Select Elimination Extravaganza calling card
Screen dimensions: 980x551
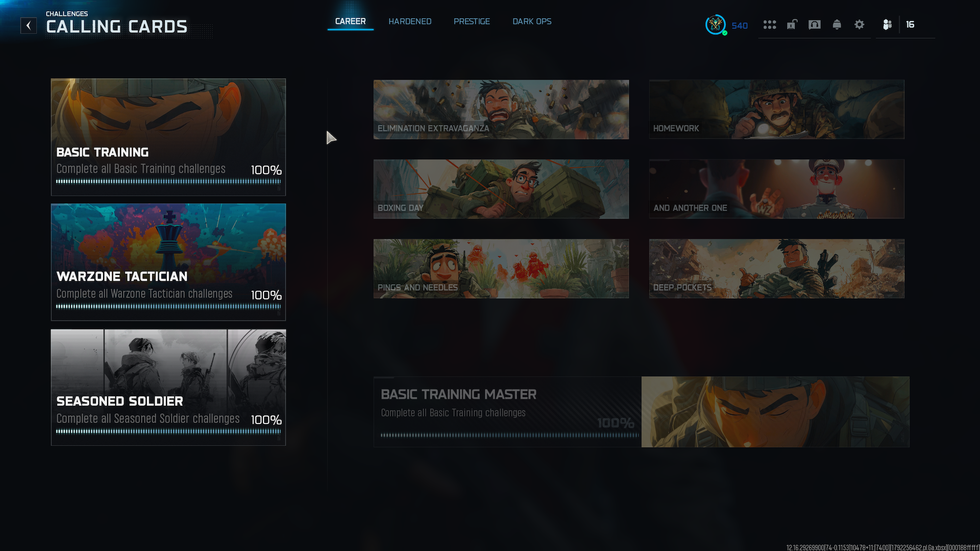coord(501,109)
